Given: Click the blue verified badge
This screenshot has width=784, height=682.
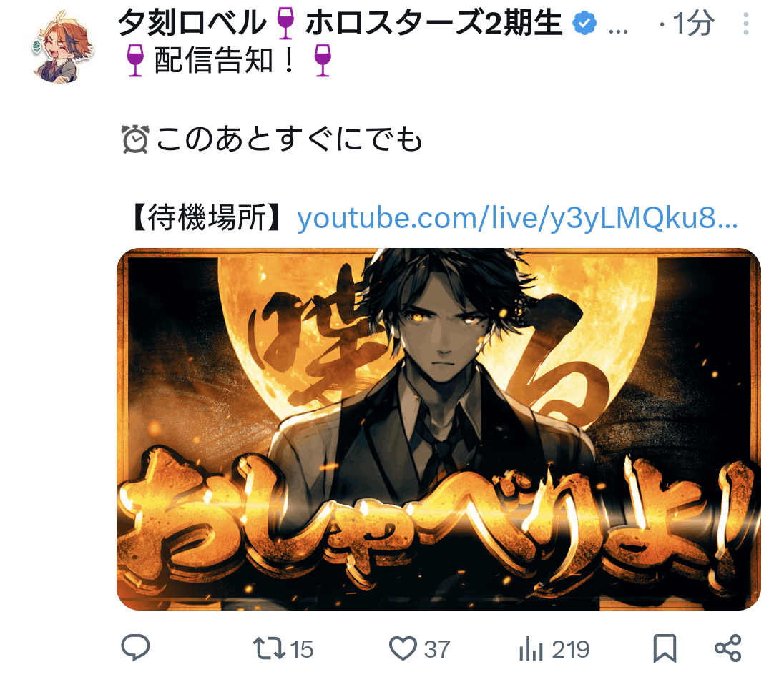Looking at the screenshot, I should (584, 23).
